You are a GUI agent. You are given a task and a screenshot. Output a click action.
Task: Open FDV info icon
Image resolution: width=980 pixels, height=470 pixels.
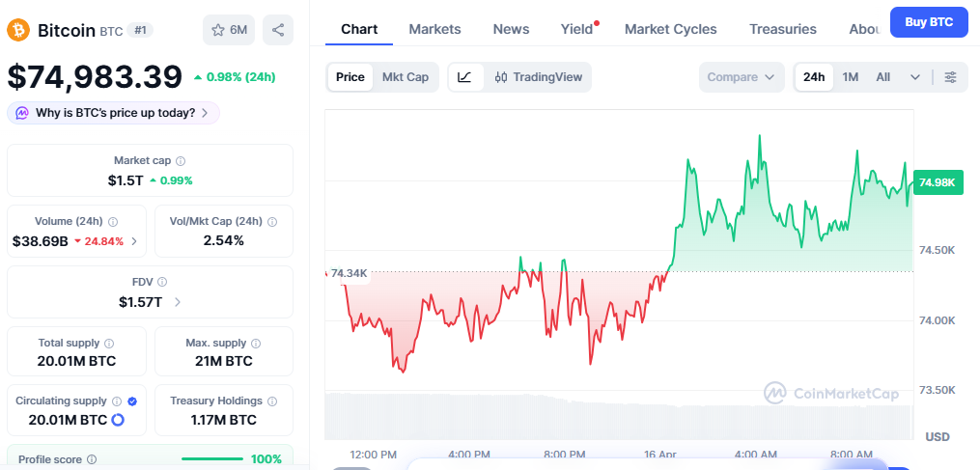tap(162, 282)
